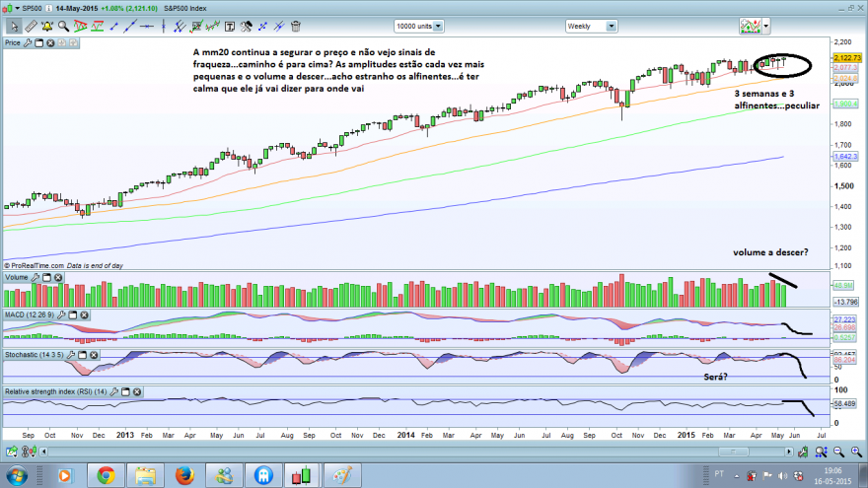The height and width of the screenshot is (488, 868).
Task: Open Volume indicator wrench settings
Action: click(35, 277)
